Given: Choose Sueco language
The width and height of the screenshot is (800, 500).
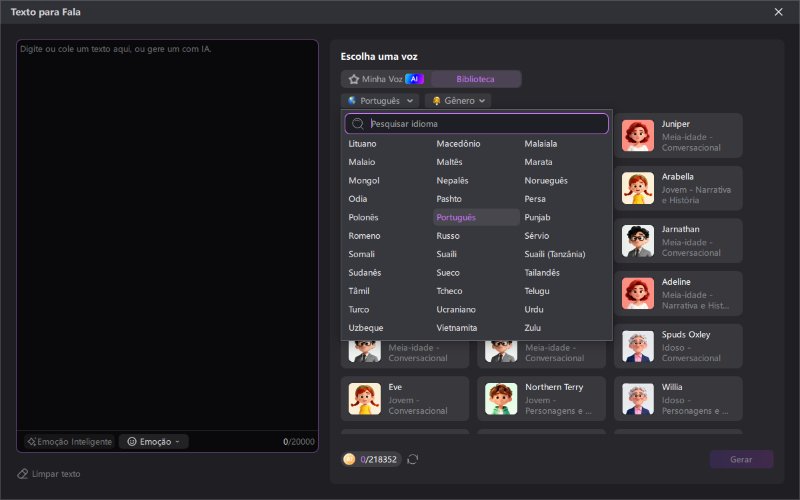Looking at the screenshot, I should click(x=448, y=272).
